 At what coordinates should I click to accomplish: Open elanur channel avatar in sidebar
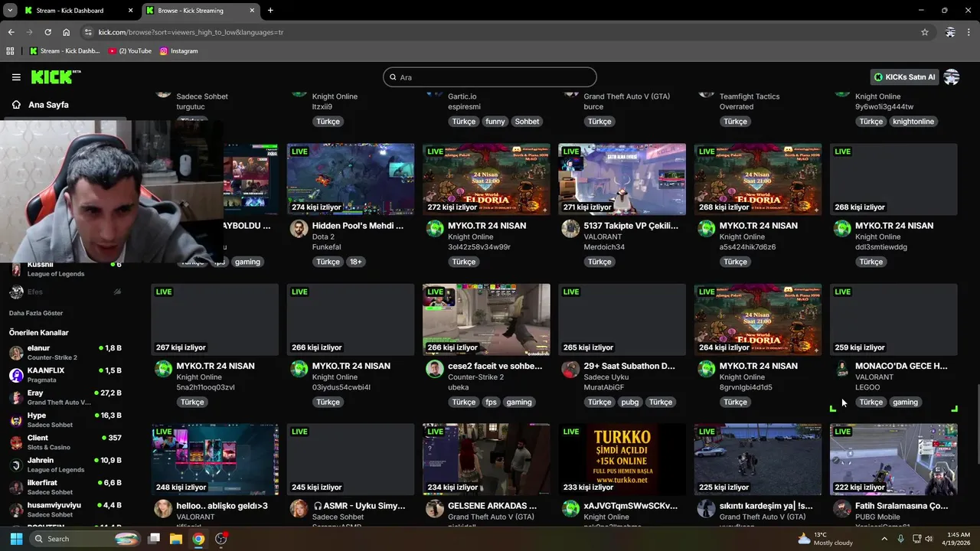click(x=16, y=353)
